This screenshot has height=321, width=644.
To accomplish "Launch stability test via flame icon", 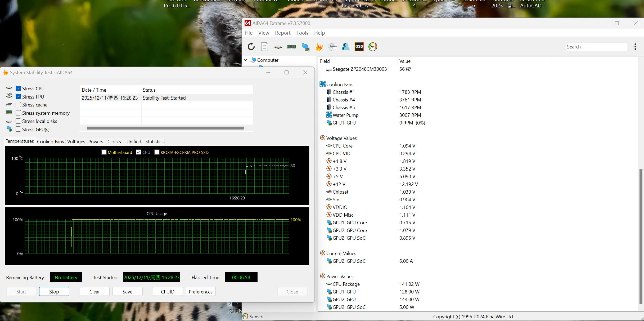I will pos(319,47).
